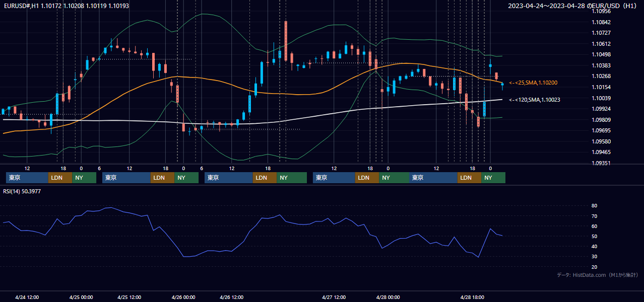This screenshot has width=644, height=302.
Task: Click price axis label 1.10268
Action: click(x=601, y=76)
